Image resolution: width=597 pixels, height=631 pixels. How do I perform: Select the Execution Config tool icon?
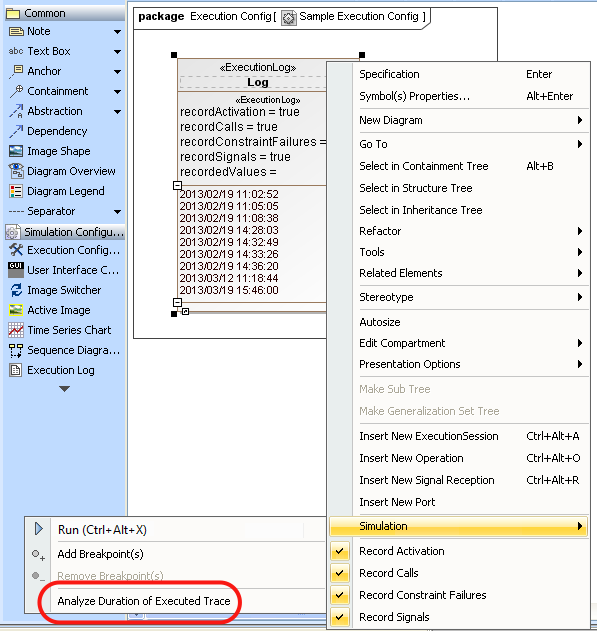pyautogui.click(x=16, y=250)
